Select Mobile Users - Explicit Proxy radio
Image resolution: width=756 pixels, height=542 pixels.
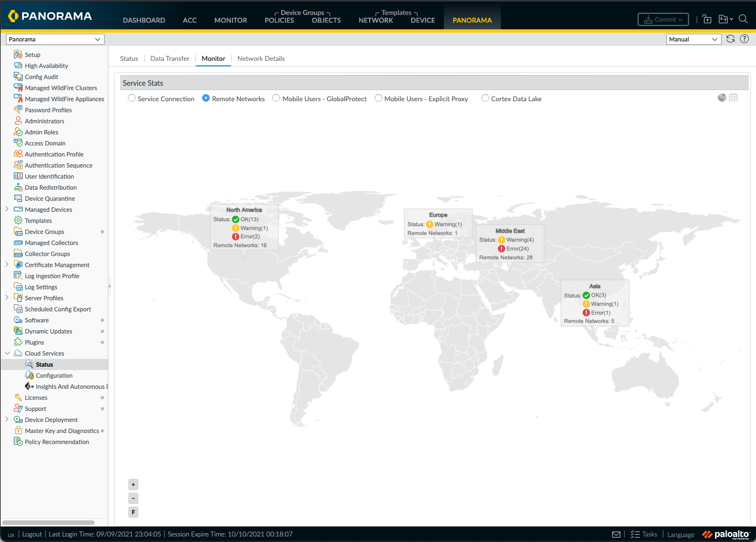379,98
